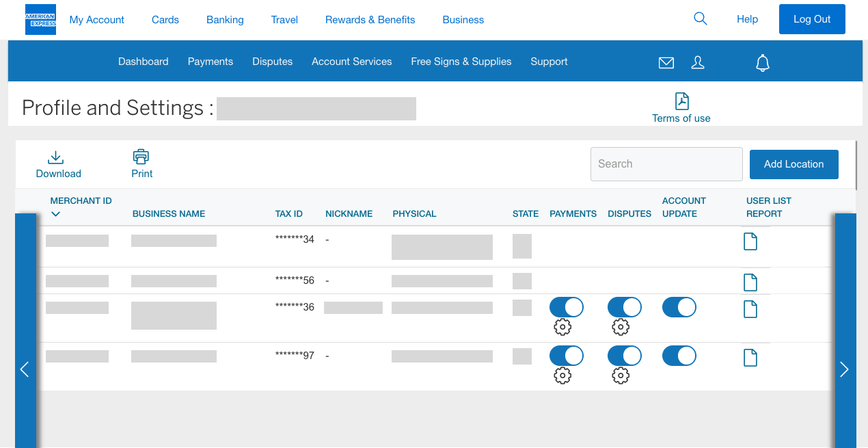Switch to the Dashboard tab
Image resolution: width=868 pixels, height=448 pixels.
pos(143,62)
